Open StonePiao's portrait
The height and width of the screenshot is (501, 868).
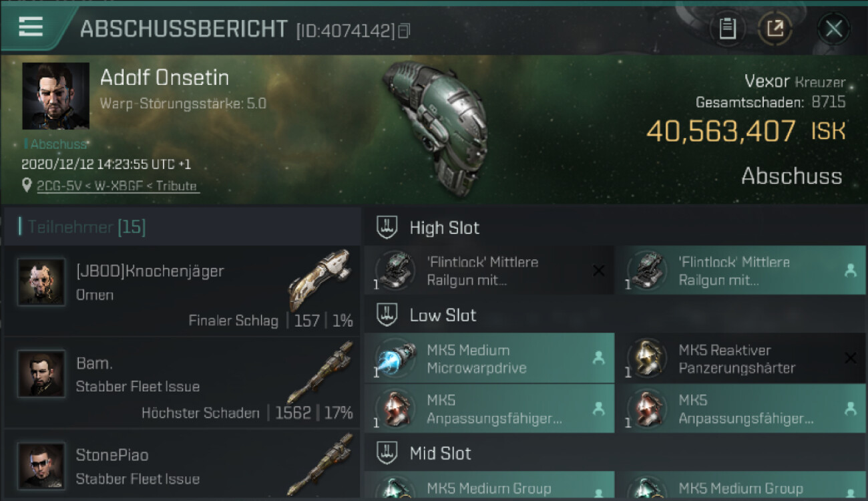(41, 466)
